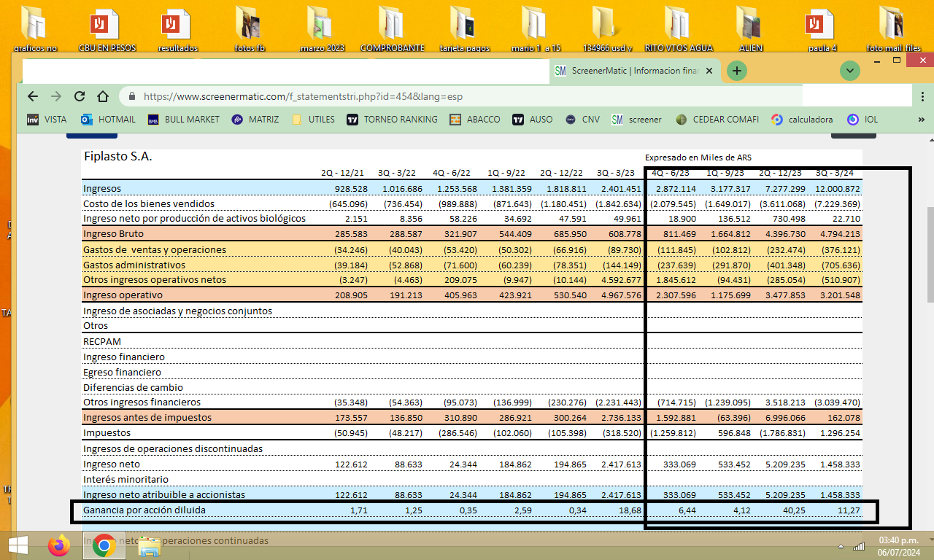Image resolution: width=934 pixels, height=560 pixels.
Task: Open the CNV bookmark
Action: (x=582, y=120)
